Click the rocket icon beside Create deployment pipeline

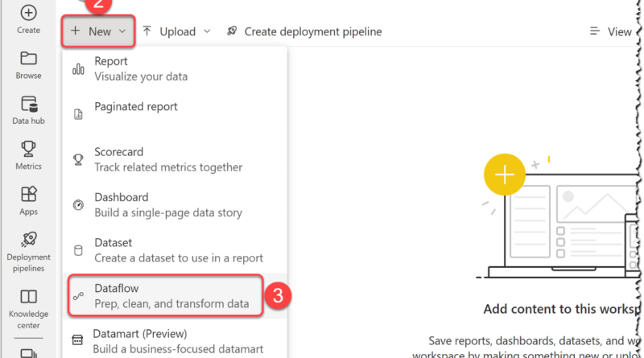coord(232,31)
